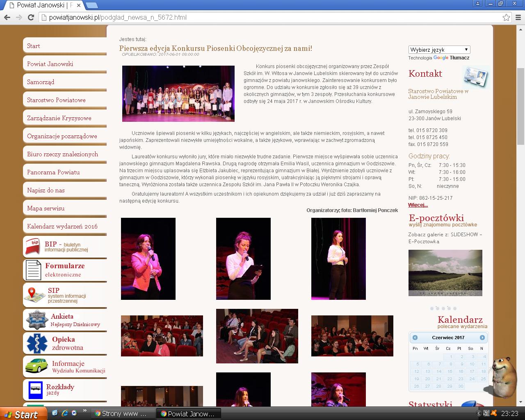
Task: Go to next month in calendar
Action: (482, 338)
